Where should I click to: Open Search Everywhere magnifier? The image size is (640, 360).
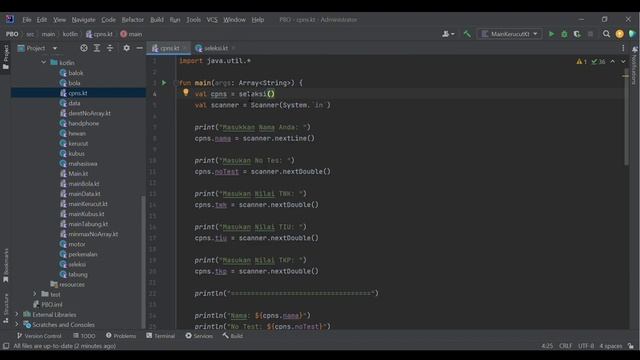pyautogui.click(x=607, y=34)
